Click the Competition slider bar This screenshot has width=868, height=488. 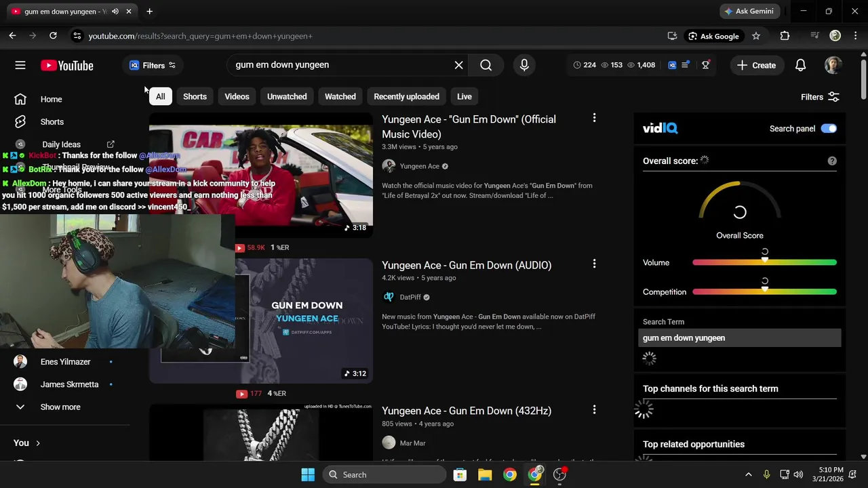[764, 291]
